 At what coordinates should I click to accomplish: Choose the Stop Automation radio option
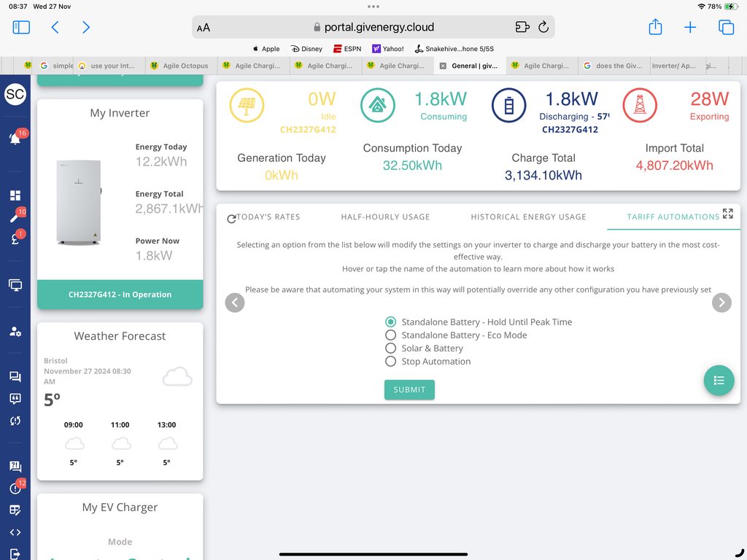coord(391,362)
